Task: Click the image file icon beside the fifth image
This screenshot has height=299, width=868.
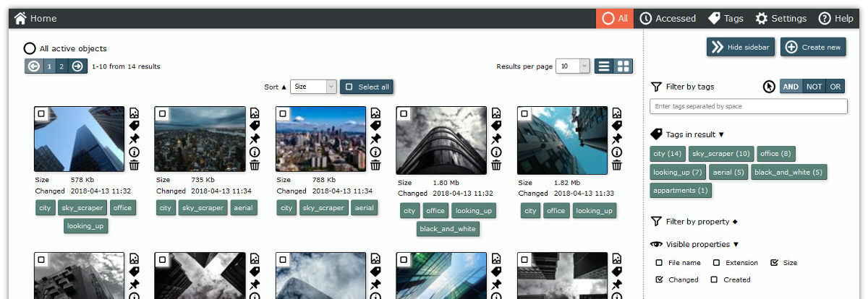Action: [616, 113]
